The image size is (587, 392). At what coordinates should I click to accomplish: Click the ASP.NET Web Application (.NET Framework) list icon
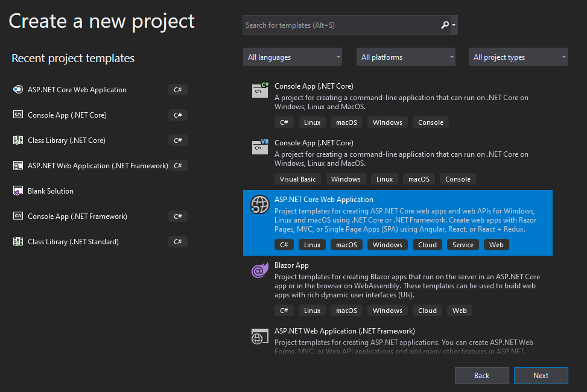click(260, 337)
